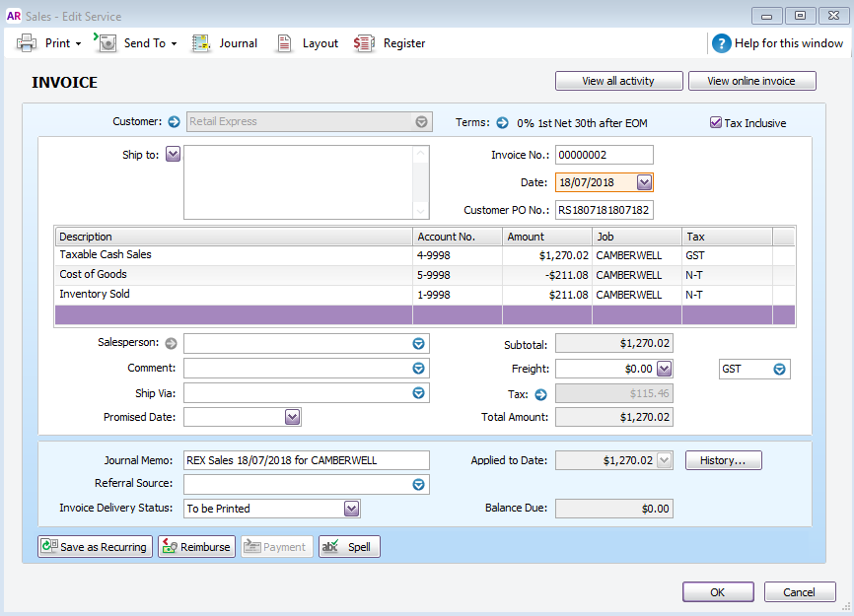Expand the Customer Retail Express dropdown
Viewport: 854px width, 616px height.
click(421, 122)
